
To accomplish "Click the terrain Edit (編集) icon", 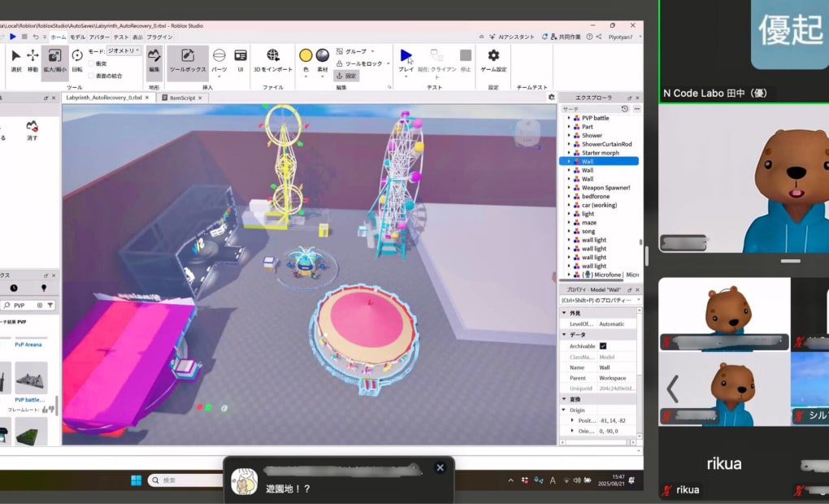I will [154, 59].
